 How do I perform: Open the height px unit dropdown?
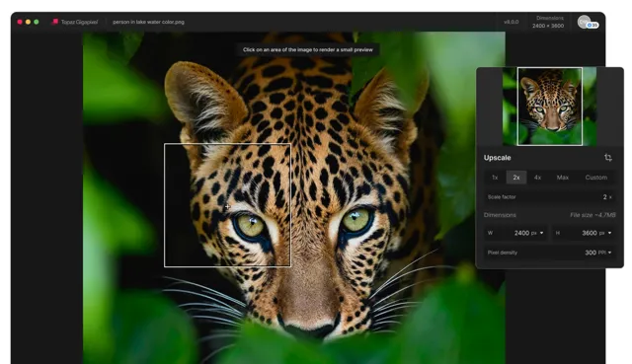pyautogui.click(x=605, y=233)
